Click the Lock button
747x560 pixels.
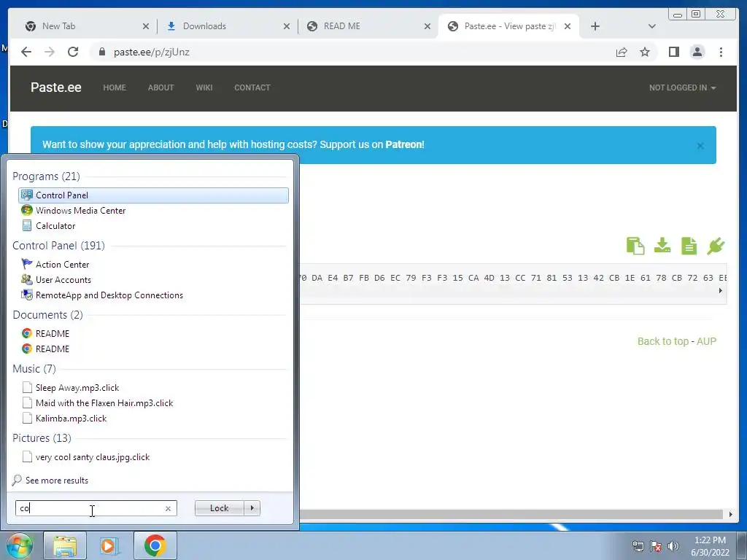pos(219,508)
